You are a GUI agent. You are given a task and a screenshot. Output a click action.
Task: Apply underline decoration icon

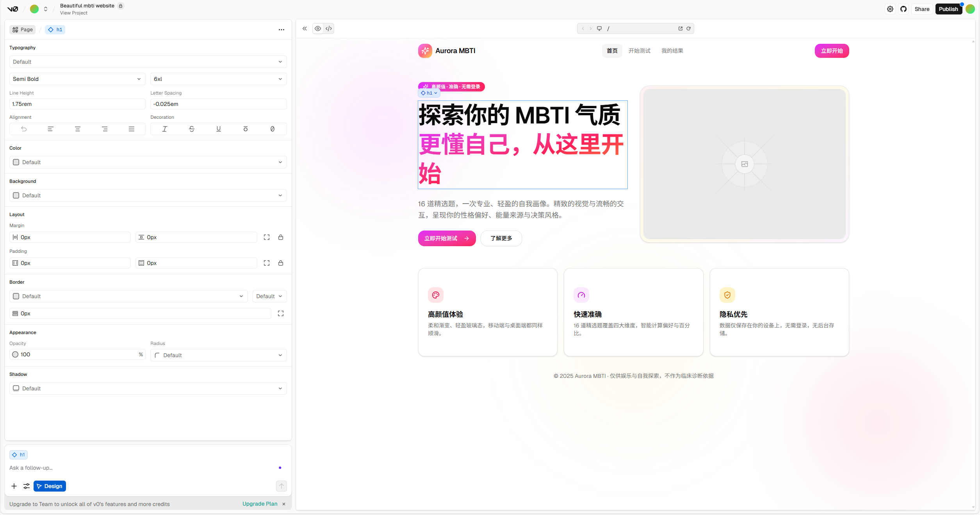[x=218, y=129]
